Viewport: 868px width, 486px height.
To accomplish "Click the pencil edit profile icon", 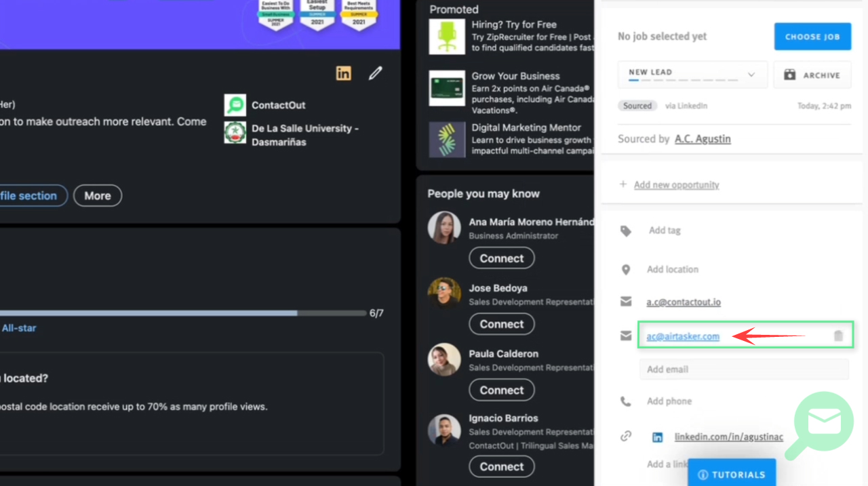I will (x=375, y=73).
